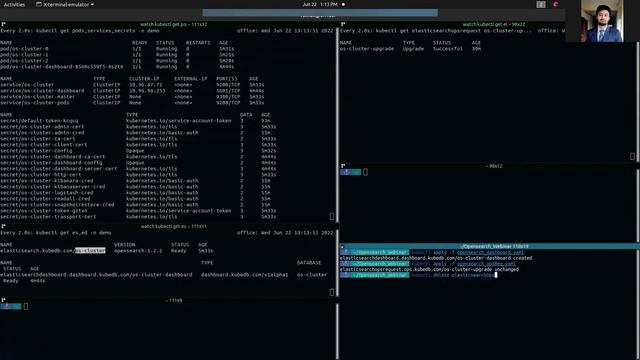Image resolution: width=640 pixels, height=360 pixels.
Task: Select the 'watch kubectl get po – 111x32' pane title
Action: click(x=173, y=24)
